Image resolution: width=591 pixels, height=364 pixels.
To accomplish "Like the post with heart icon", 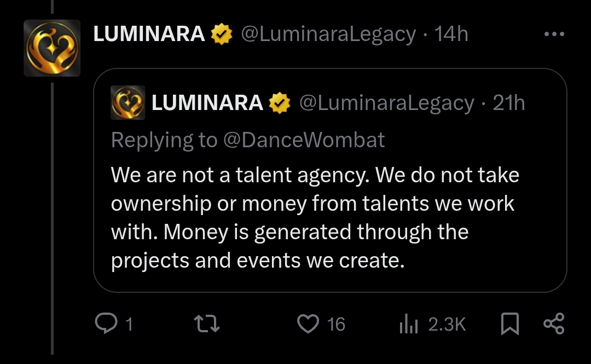I will [308, 324].
